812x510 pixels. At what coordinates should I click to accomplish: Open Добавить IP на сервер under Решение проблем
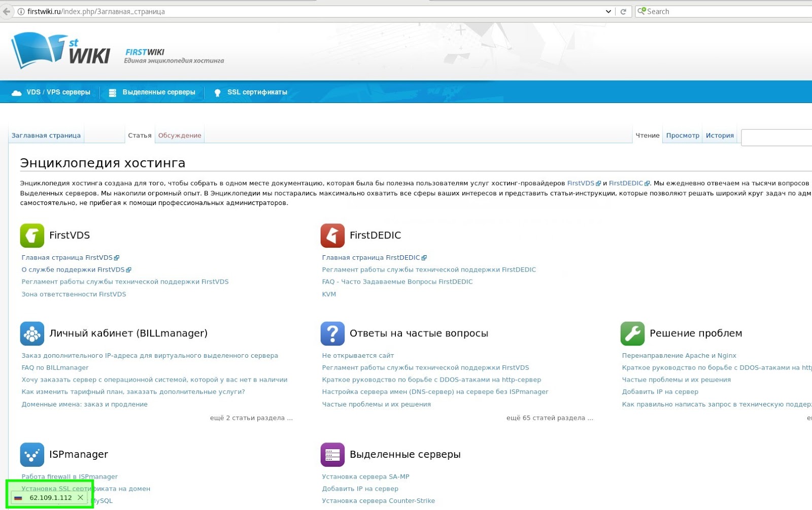[660, 392]
